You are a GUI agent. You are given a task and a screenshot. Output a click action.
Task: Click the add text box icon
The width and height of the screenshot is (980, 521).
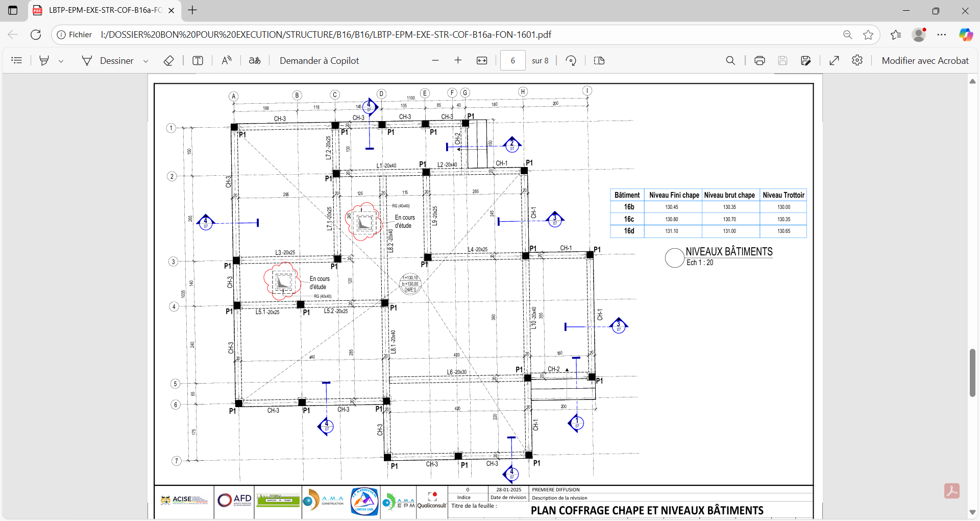tap(198, 61)
